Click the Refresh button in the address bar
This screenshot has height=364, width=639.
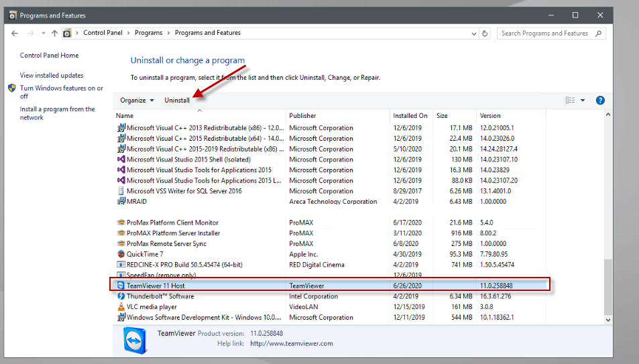pyautogui.click(x=485, y=34)
